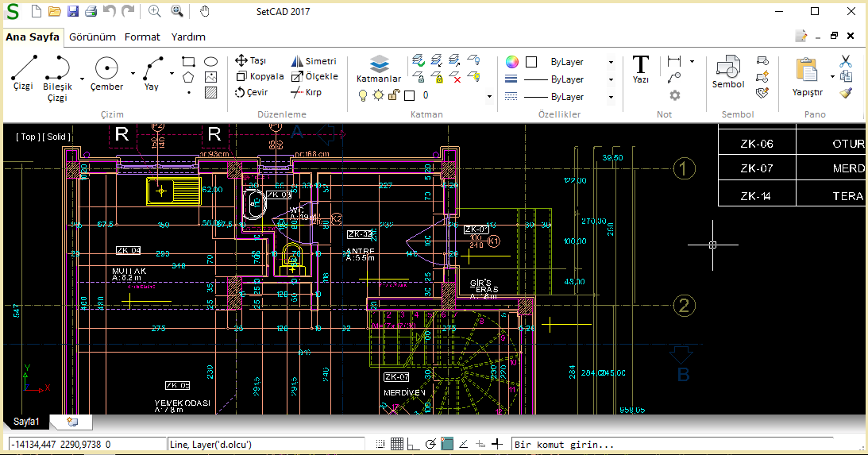Click the Taşı move tool
Image resolution: width=868 pixels, height=455 pixels.
[251, 60]
